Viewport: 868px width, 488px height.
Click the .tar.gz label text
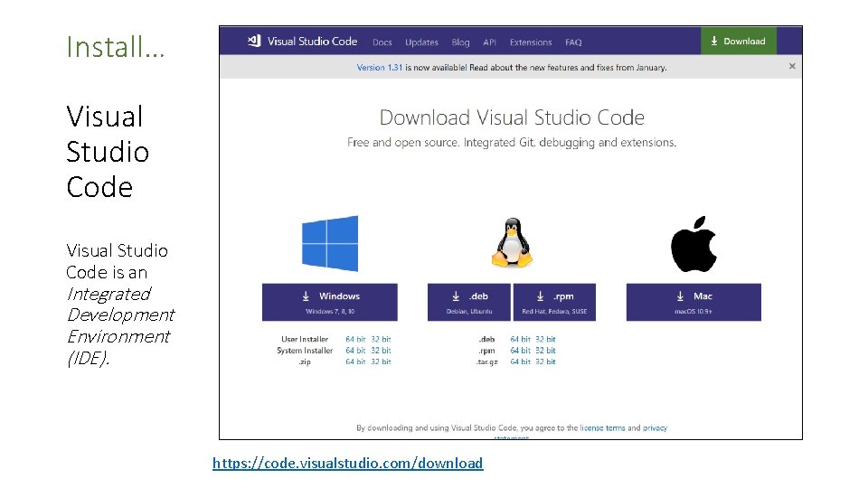pos(487,361)
